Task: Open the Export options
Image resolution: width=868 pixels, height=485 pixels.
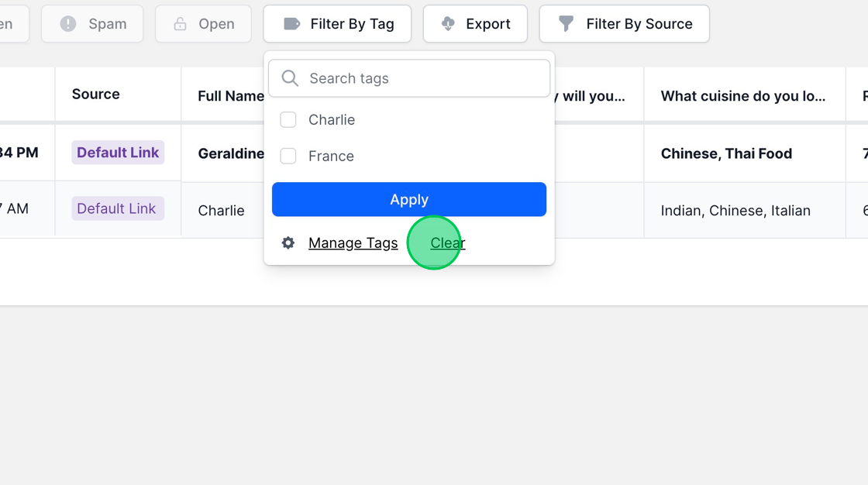Action: (475, 23)
